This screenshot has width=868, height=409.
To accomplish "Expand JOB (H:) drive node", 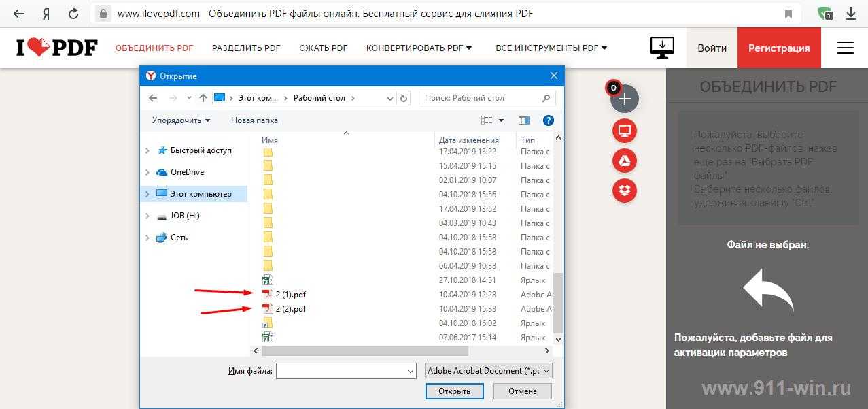I will click(x=147, y=216).
